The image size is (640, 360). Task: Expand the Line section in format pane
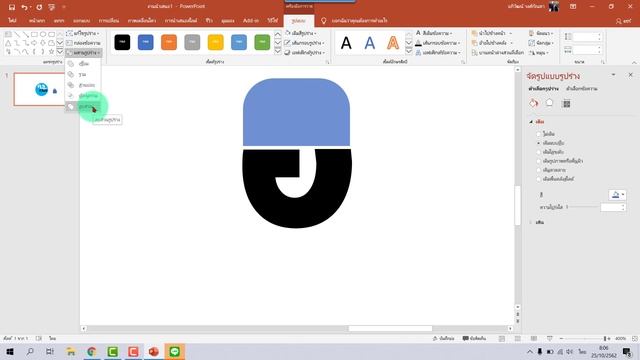point(531,222)
